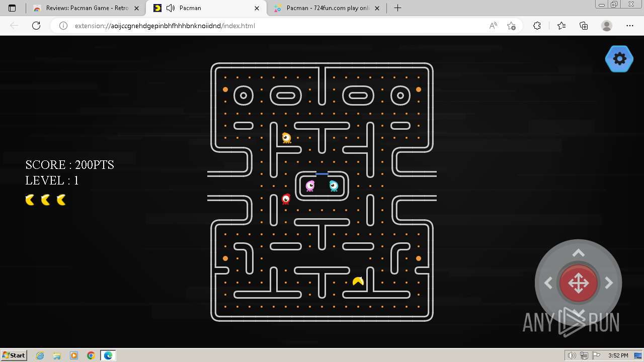This screenshot has width=644, height=362.
Task: Open the system volume icon
Action: click(572, 355)
